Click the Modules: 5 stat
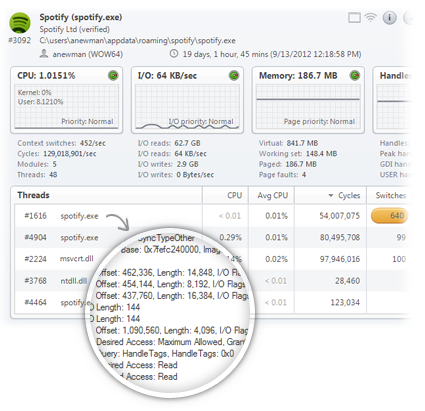 pos(37,164)
